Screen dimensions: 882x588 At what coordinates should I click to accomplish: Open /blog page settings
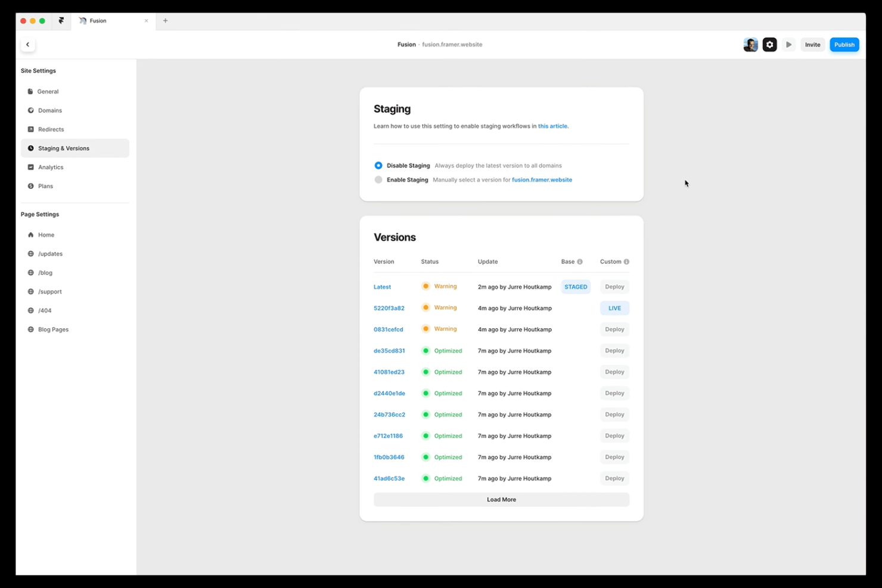[x=75, y=273]
